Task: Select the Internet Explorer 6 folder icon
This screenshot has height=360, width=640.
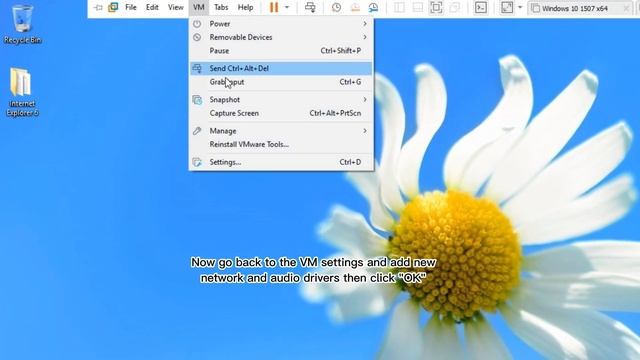Action: click(22, 92)
